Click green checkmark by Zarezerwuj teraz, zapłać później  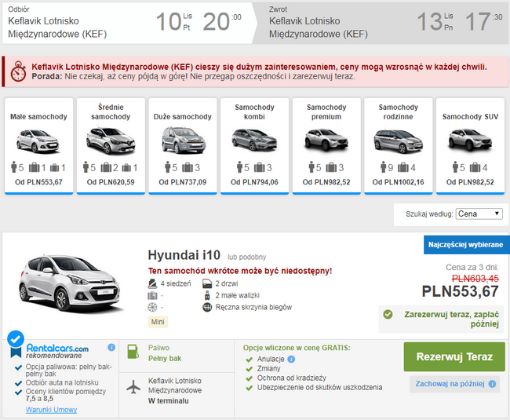tap(388, 314)
